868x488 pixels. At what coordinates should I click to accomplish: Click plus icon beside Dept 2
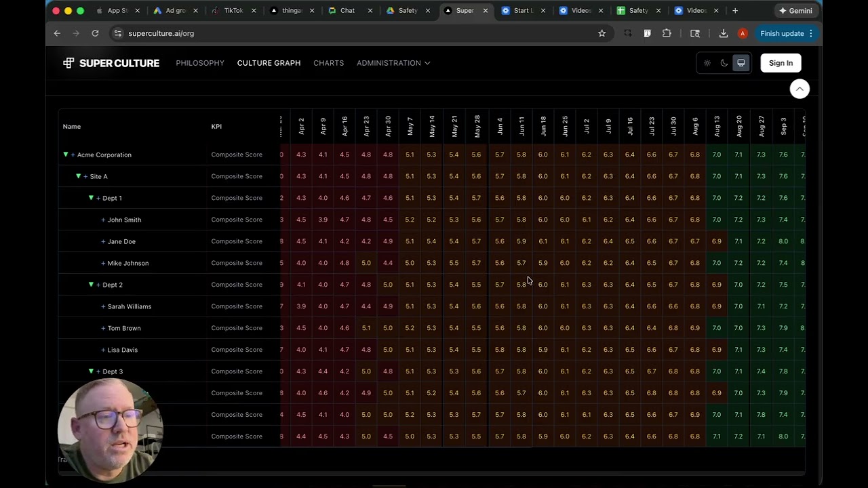98,285
